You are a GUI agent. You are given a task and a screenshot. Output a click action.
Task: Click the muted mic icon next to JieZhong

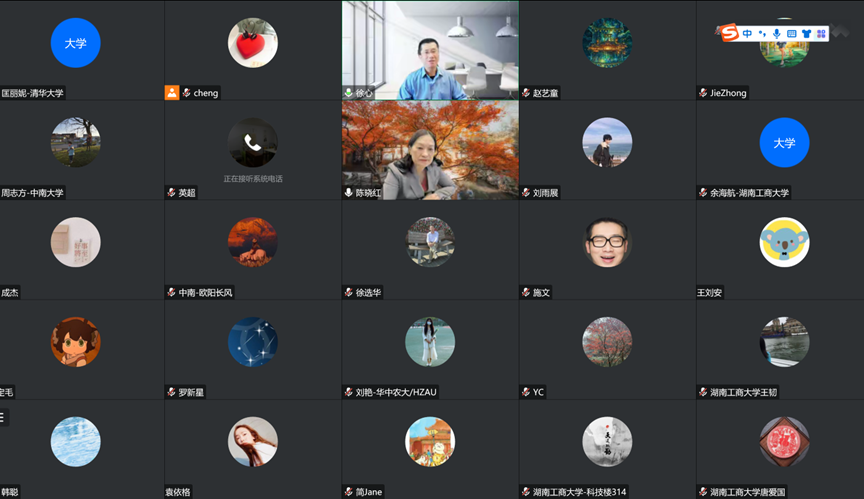703,93
